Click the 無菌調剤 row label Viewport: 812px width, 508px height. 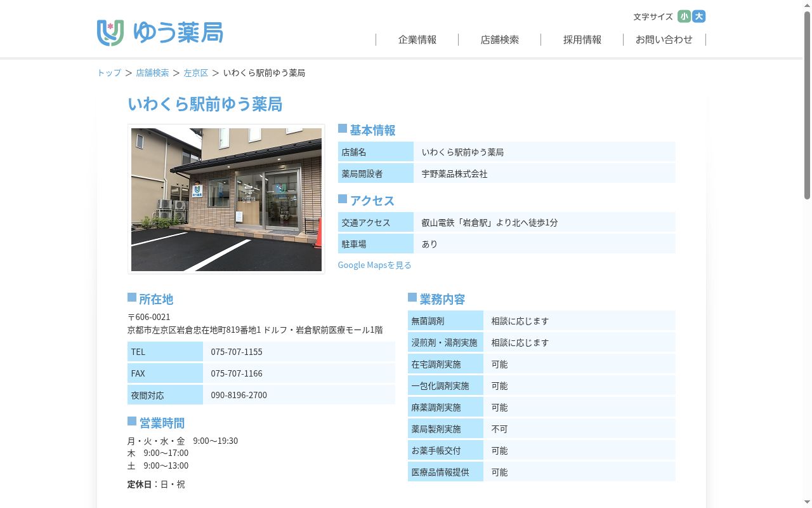pyautogui.click(x=445, y=321)
